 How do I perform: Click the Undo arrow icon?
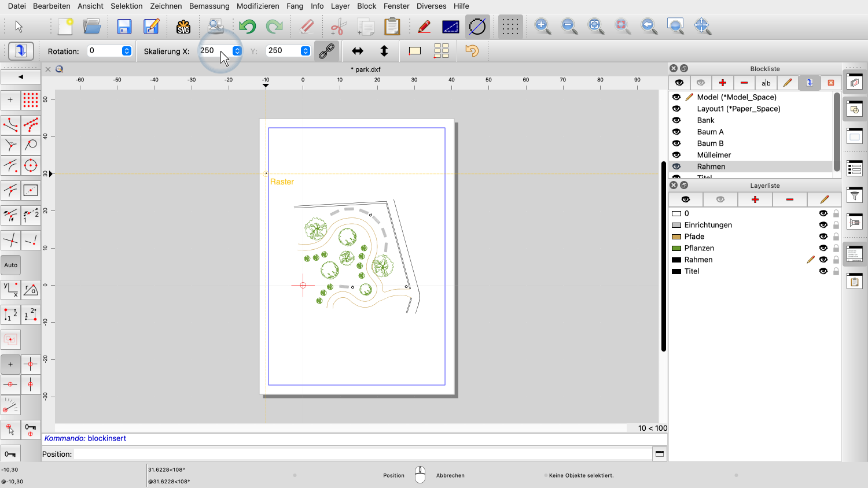pos(247,27)
